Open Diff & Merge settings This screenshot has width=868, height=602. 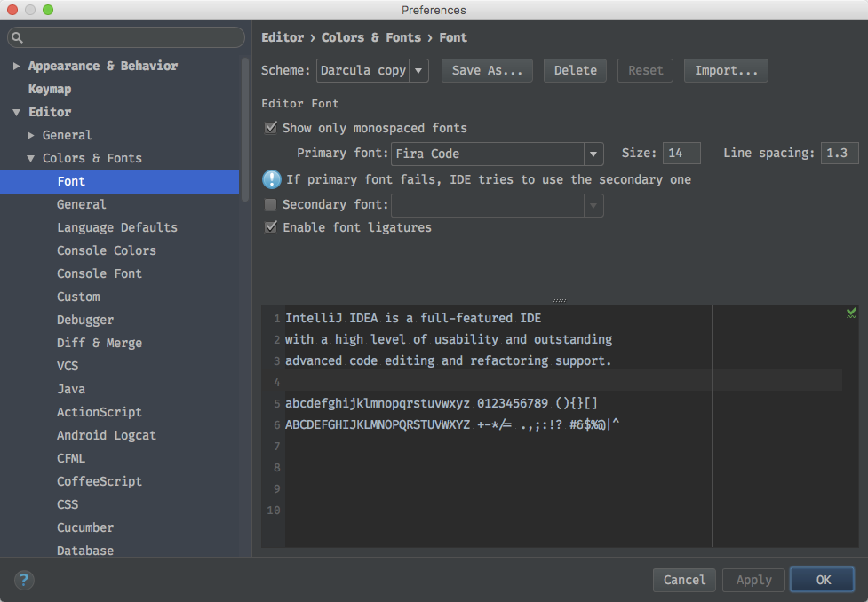(100, 343)
